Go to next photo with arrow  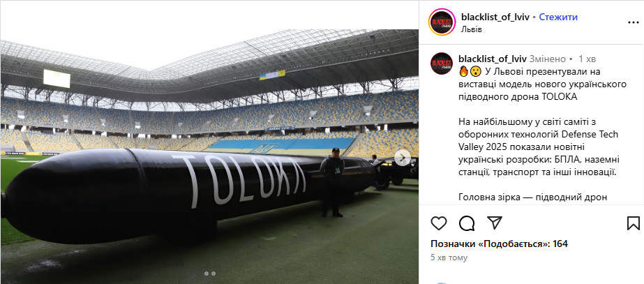pos(403,158)
